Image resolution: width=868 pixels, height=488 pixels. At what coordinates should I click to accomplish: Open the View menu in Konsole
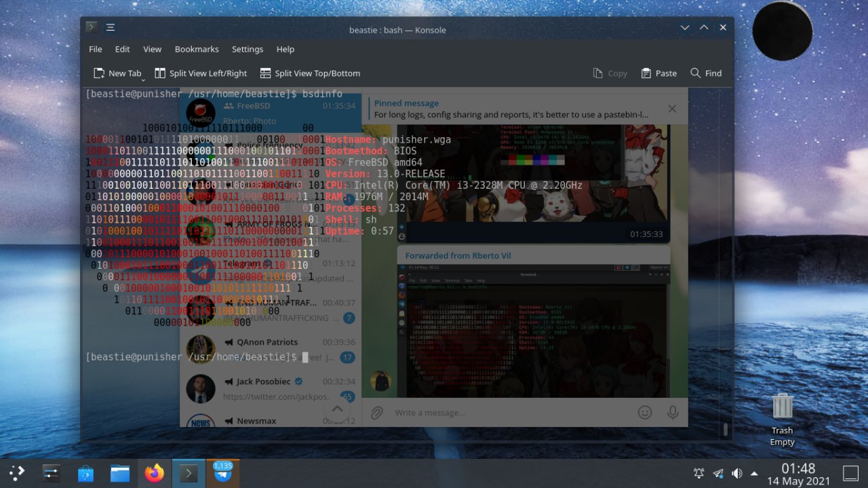[x=152, y=49]
